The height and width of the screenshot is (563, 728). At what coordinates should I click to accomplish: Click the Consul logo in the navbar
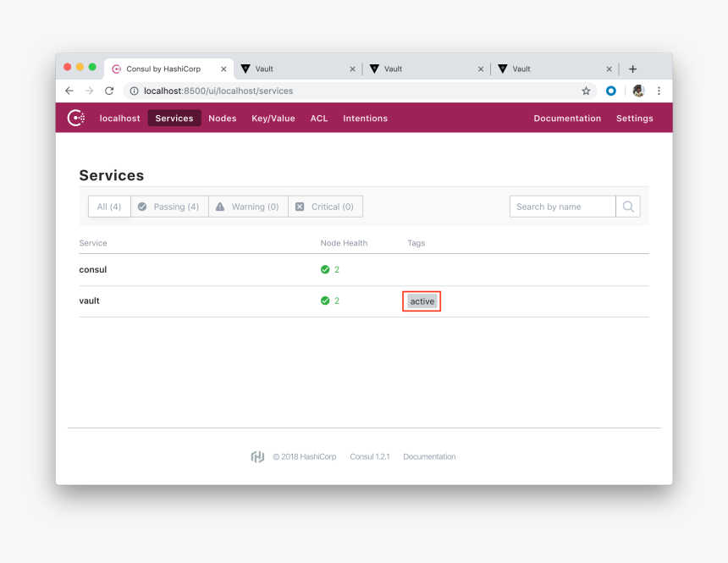[x=76, y=118]
